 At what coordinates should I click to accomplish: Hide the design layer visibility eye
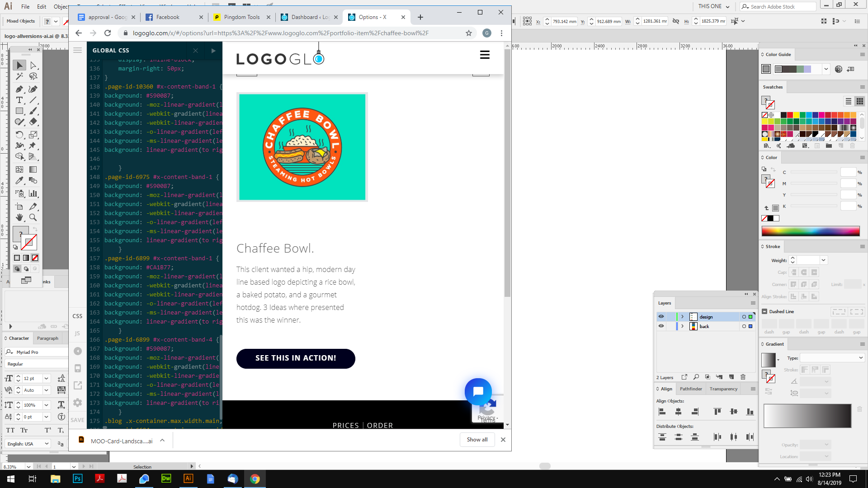click(661, 317)
